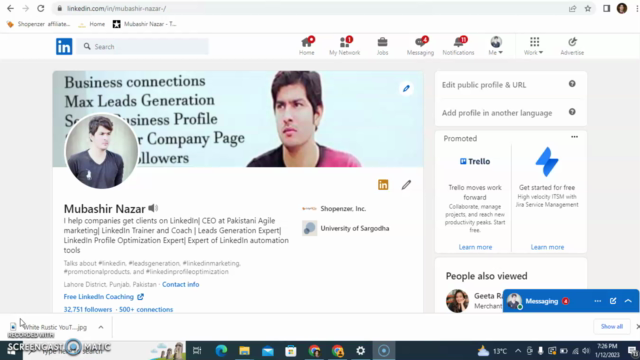Open Geeta's profile photo in People also viewed
640x360 pixels.
tap(457, 301)
